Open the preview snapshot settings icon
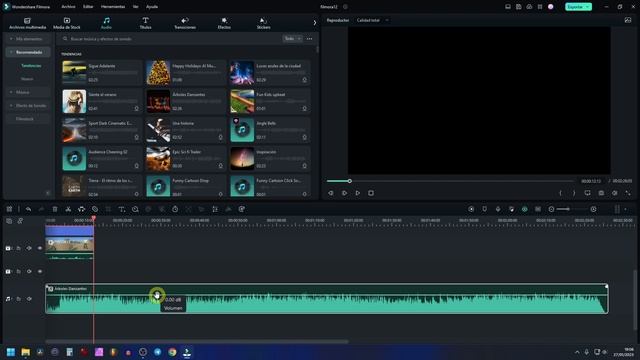640x360 pixels. tap(628, 20)
